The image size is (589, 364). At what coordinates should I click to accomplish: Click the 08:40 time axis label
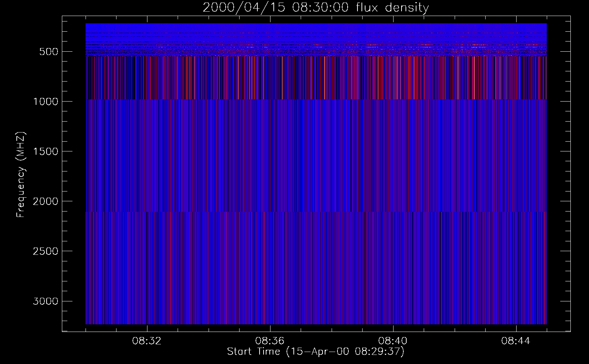[393, 341]
